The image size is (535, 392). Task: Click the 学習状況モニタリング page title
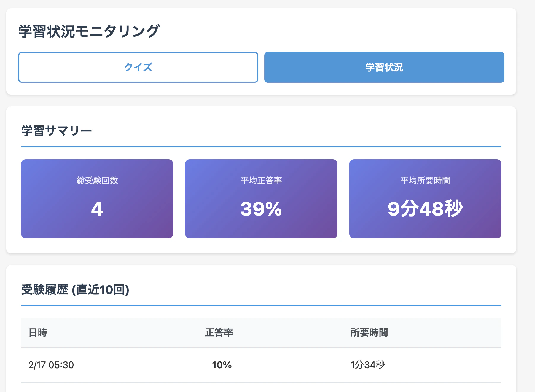pyautogui.click(x=89, y=31)
